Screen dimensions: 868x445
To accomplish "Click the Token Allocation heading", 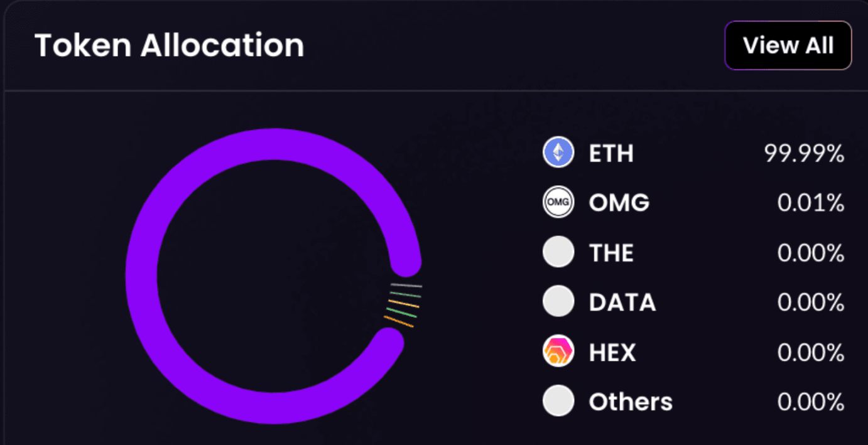I will (x=169, y=45).
